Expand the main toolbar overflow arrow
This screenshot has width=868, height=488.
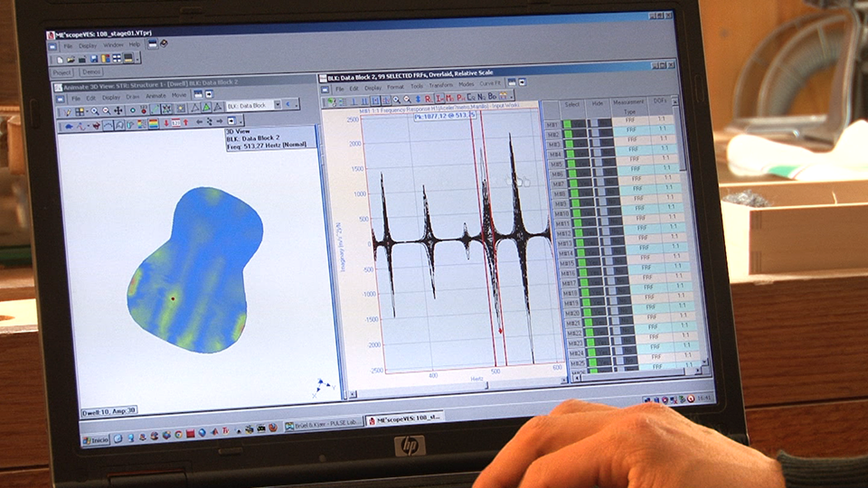137,58
